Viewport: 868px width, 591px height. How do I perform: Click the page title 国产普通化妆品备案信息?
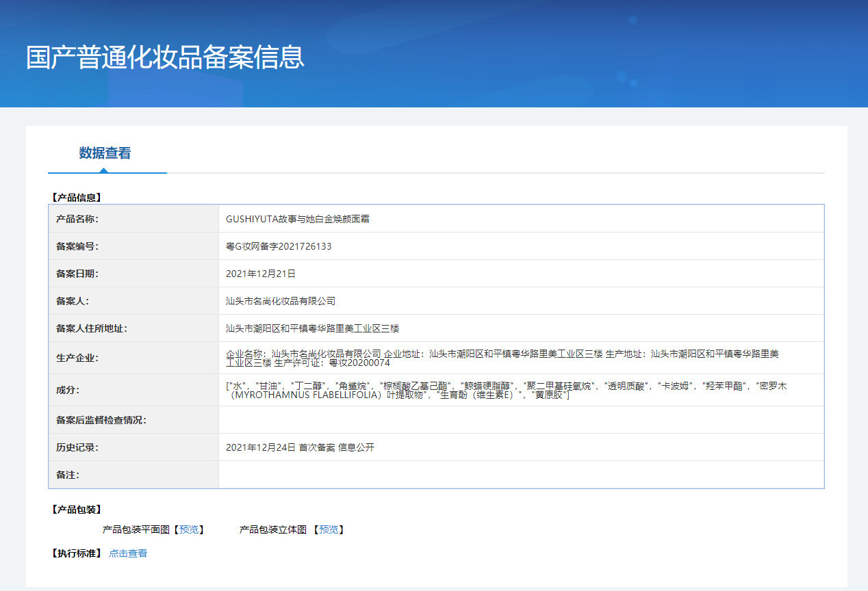point(165,57)
